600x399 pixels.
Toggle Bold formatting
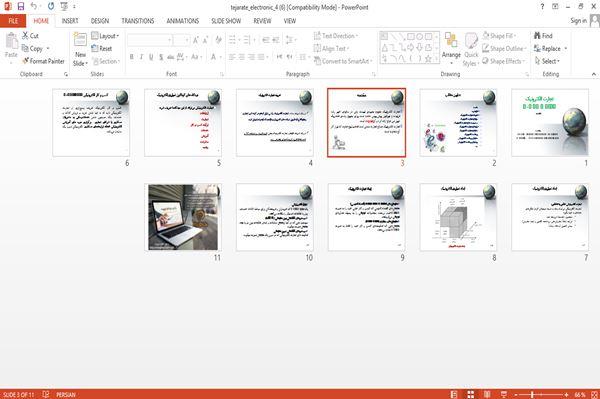tap(131, 57)
